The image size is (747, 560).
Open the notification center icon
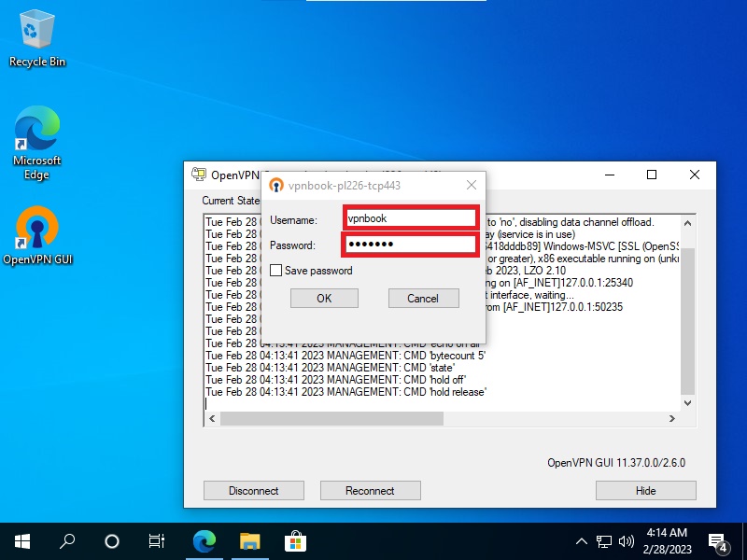click(718, 541)
